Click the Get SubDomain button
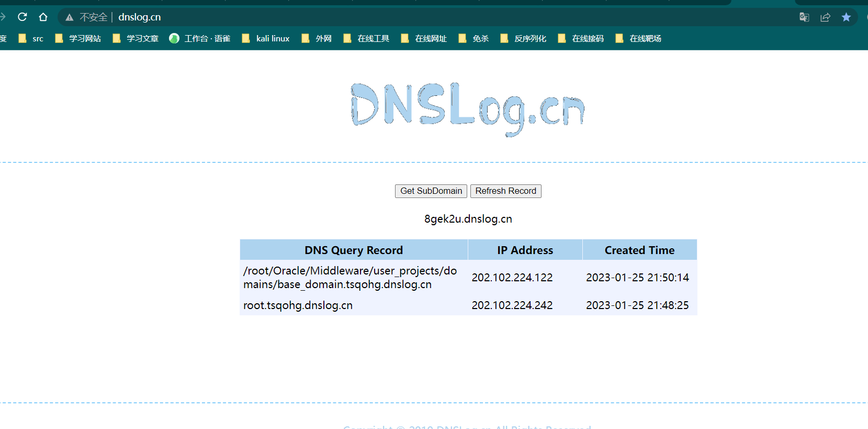This screenshot has width=868, height=429. 431,191
